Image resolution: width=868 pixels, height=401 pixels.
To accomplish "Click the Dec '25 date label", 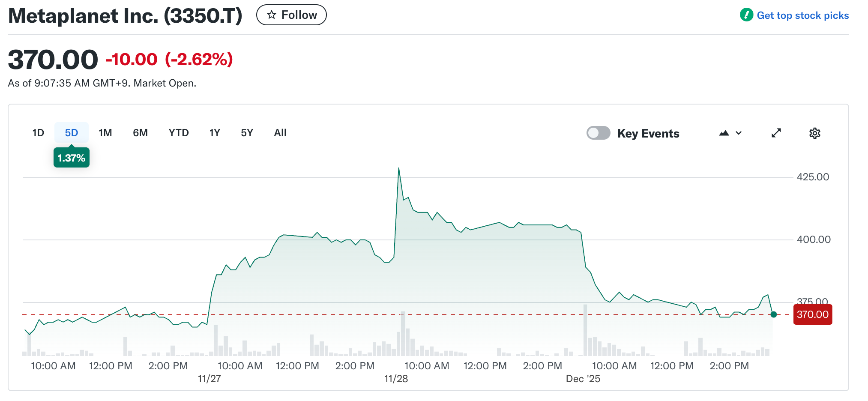I will coord(583,379).
